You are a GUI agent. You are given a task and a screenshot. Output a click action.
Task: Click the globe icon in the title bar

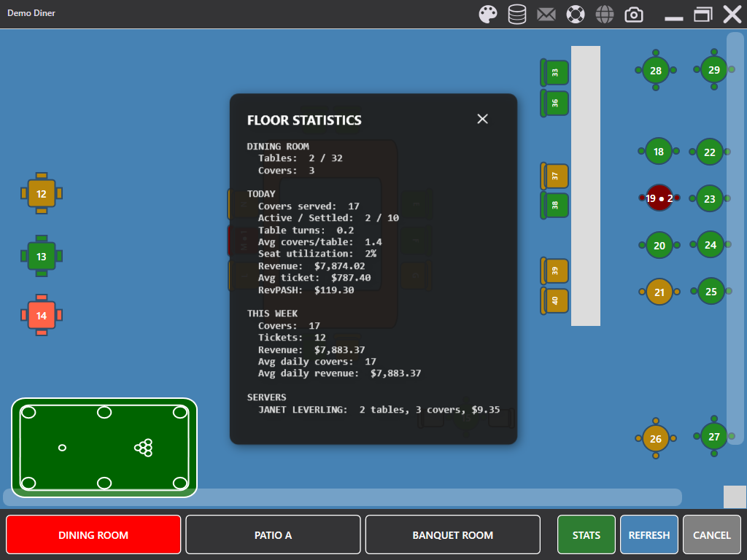605,15
